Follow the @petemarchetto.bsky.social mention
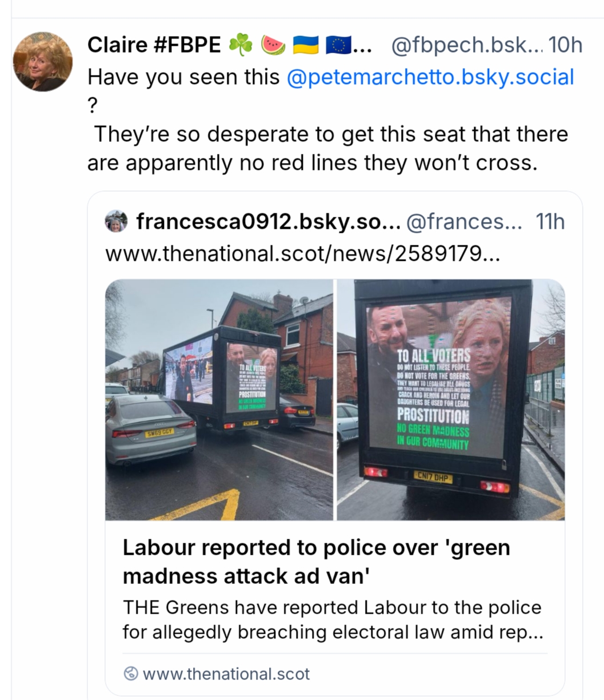Viewport: 604px width, 700px height. click(430, 77)
